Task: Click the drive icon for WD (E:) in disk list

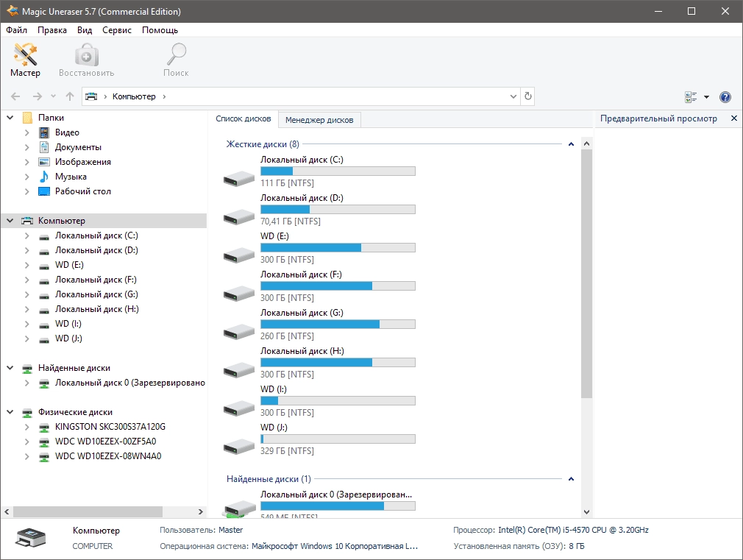Action: [x=239, y=255]
